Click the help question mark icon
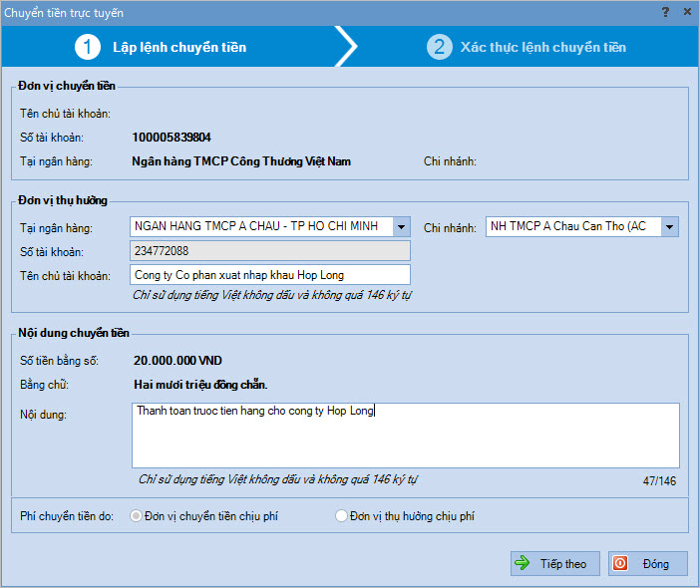Viewport: 700px width, 588px height. coord(665,12)
